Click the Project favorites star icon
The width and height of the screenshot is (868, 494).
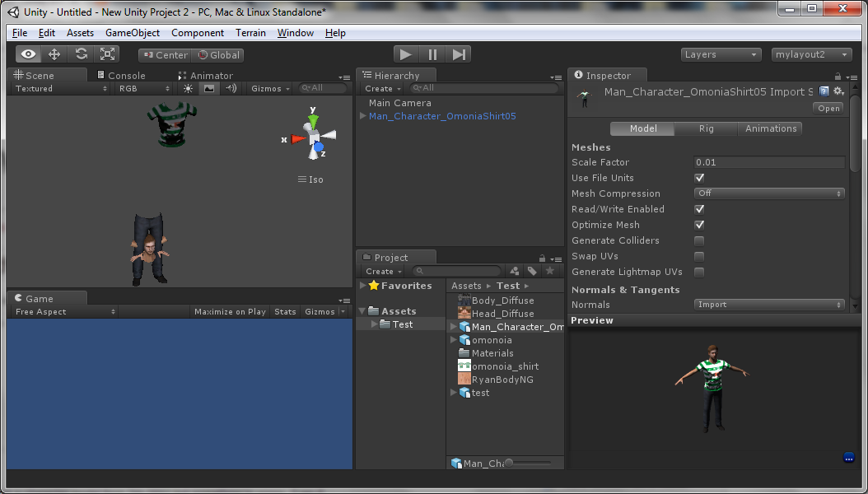pyautogui.click(x=549, y=271)
